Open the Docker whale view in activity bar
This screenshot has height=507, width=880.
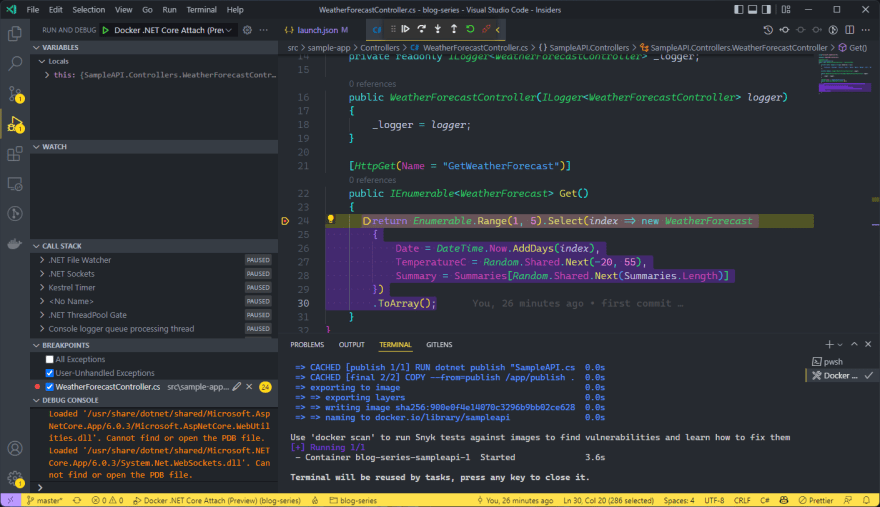(15, 244)
